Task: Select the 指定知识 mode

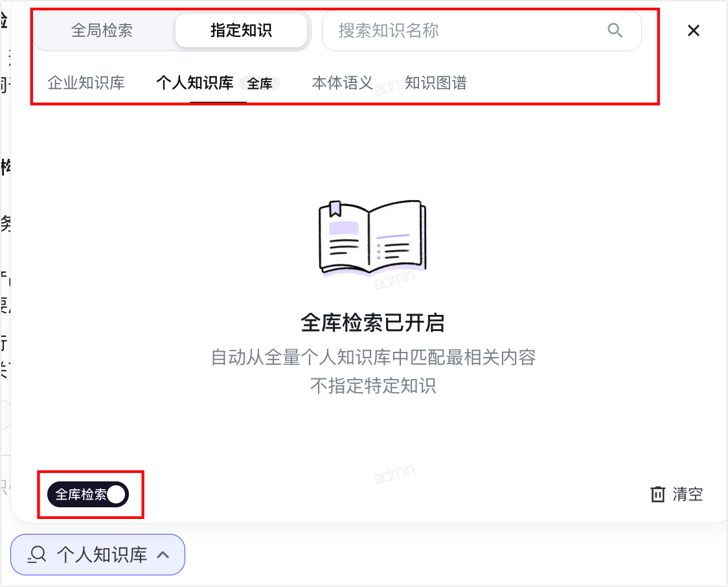Action: [x=241, y=30]
